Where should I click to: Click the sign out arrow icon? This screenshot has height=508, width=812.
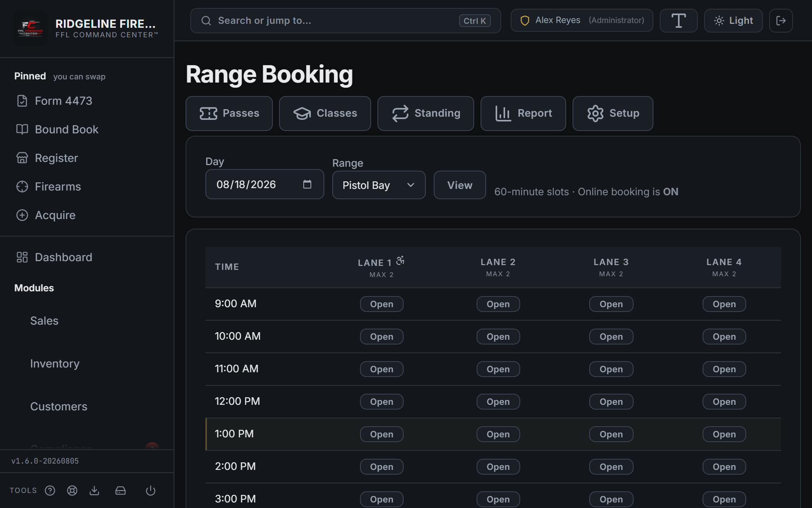point(781,21)
